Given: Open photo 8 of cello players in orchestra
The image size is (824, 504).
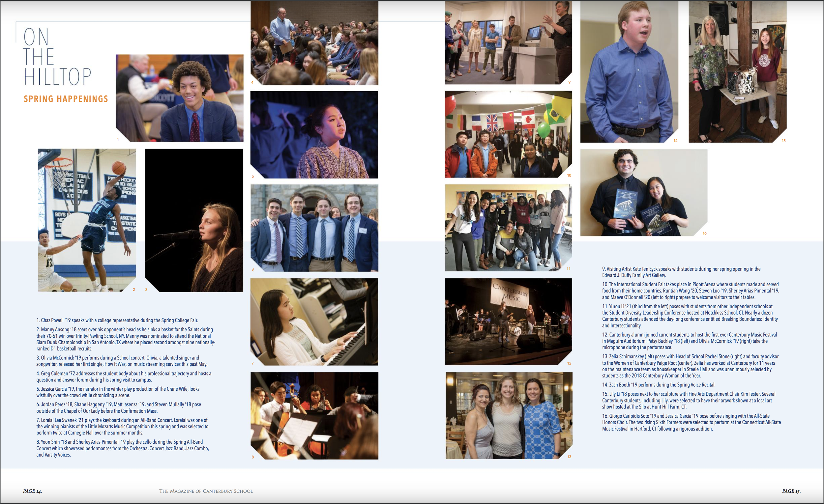Looking at the screenshot, I should coord(314,416).
